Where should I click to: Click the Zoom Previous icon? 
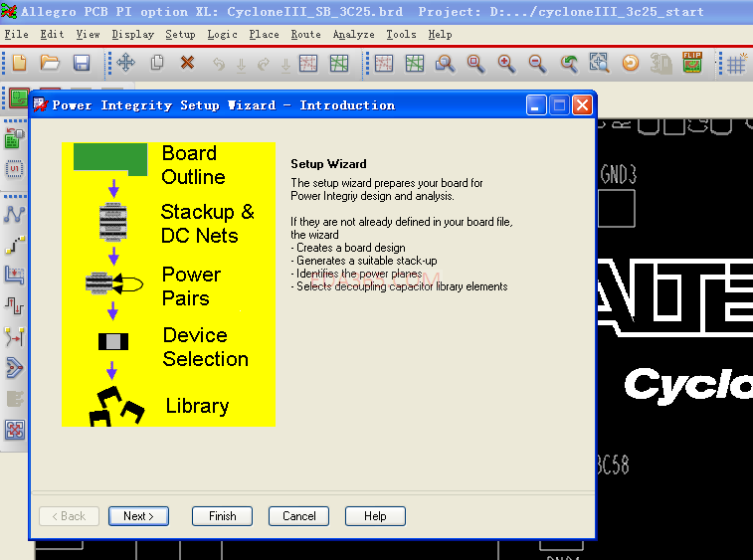(x=569, y=64)
